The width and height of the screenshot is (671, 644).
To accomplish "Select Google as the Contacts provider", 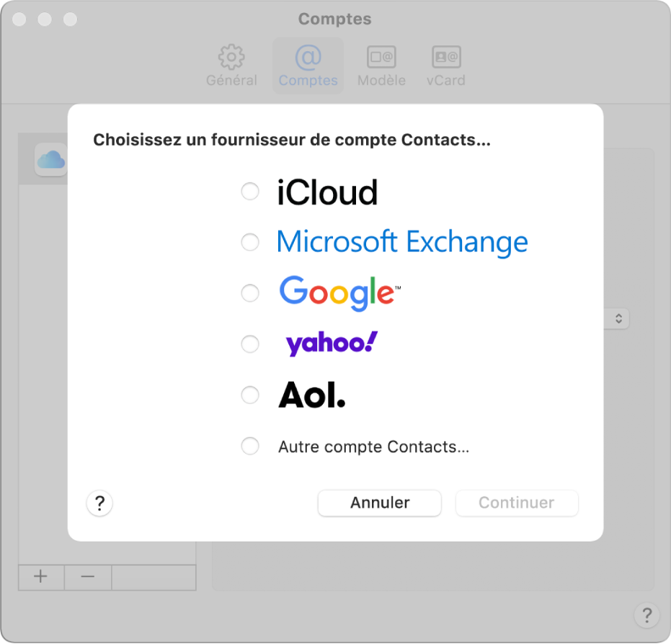I will [x=250, y=293].
